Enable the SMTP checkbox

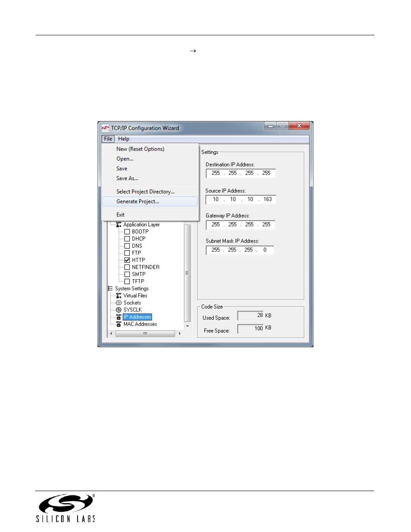tap(127, 274)
